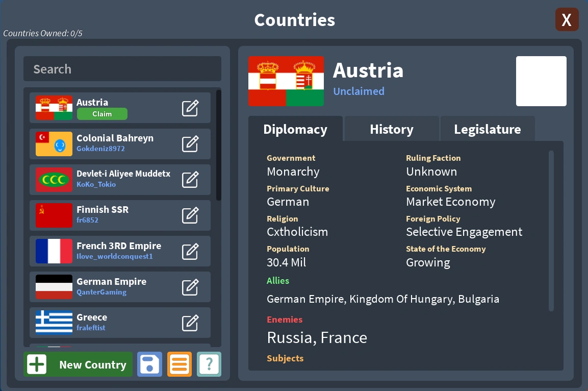
Task: Switch to the Legislature tab
Action: click(x=488, y=129)
